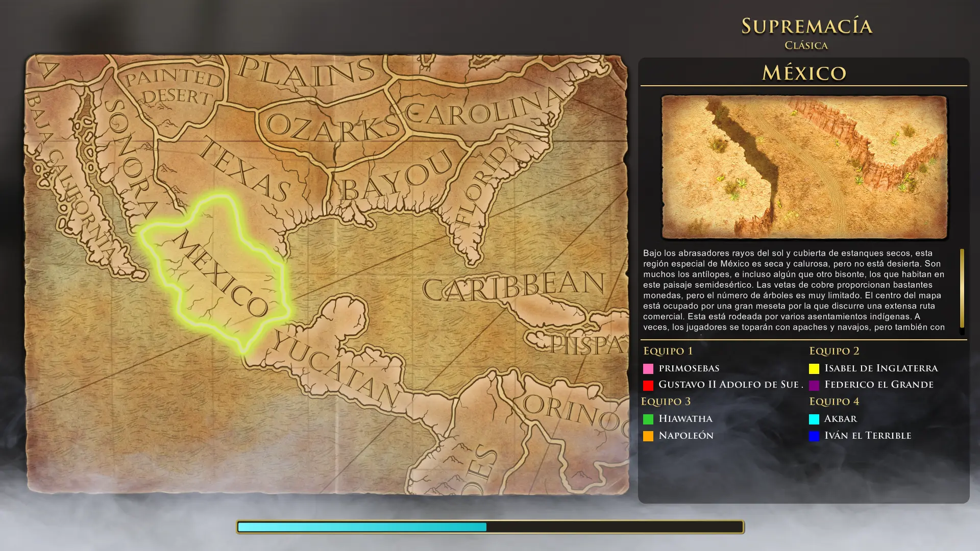Click the Painted Desert region label
The image size is (980, 551).
coord(174,87)
